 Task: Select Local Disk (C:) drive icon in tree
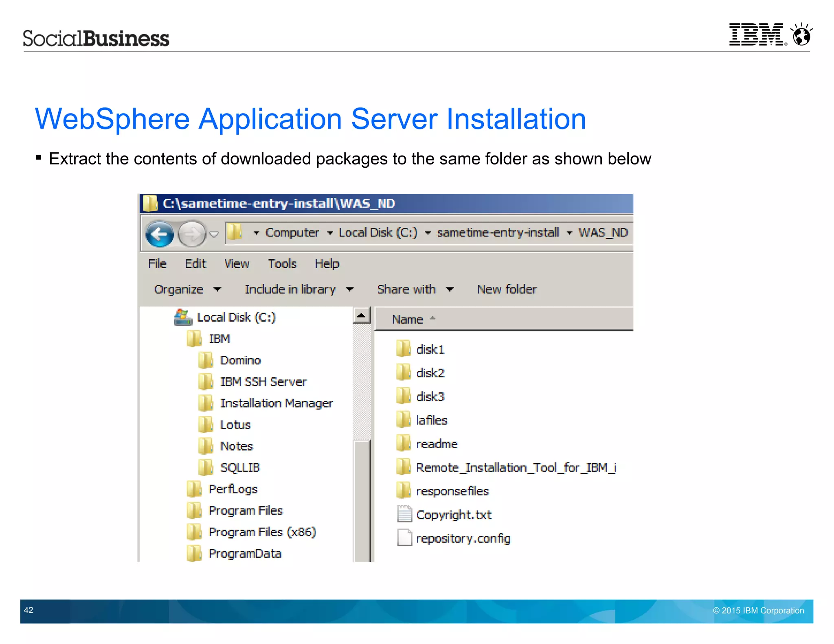(x=183, y=318)
